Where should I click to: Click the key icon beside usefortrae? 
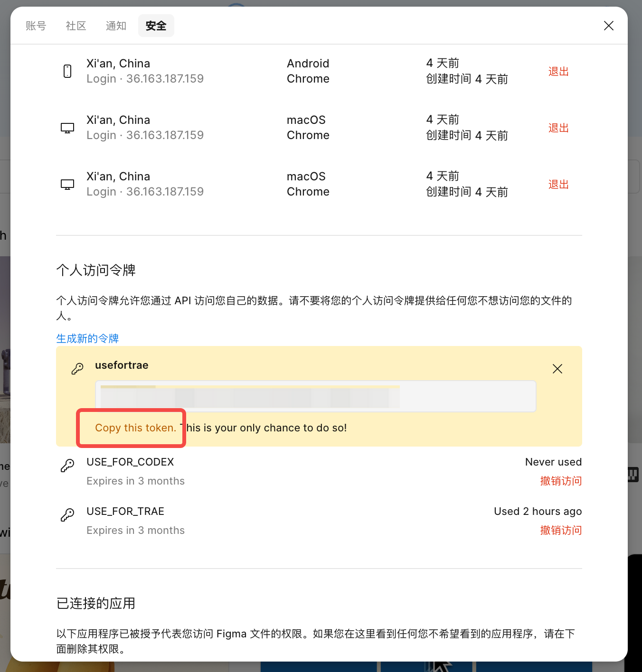(x=77, y=369)
